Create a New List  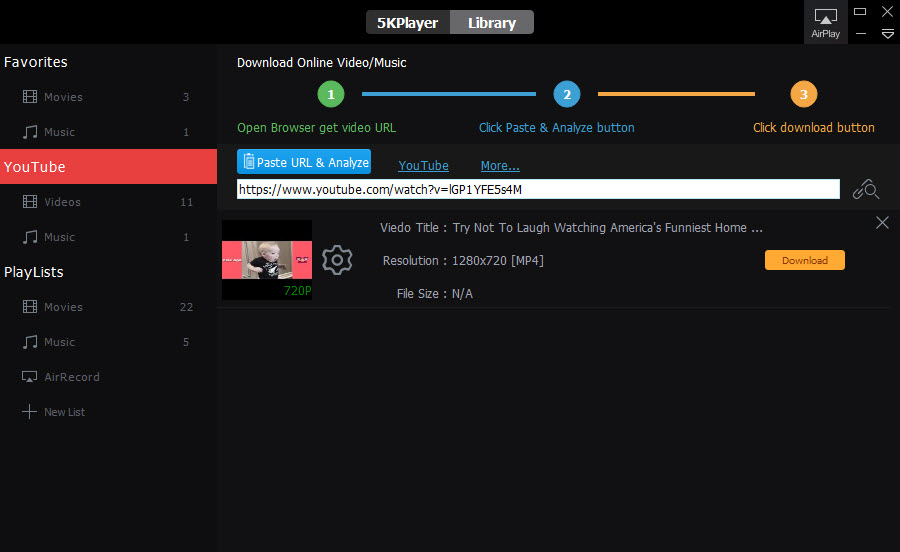coord(108,412)
